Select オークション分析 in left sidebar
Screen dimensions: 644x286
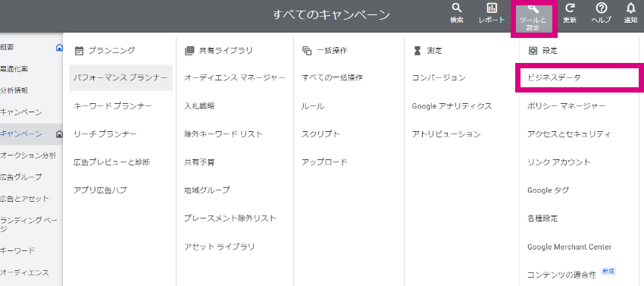point(28,156)
